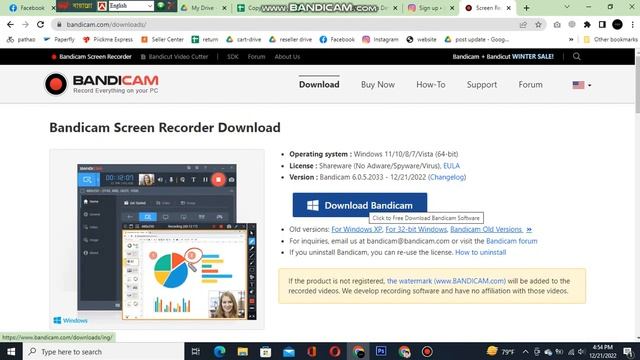The image size is (640, 360).
Task: Open the Pickme Express bookmark
Action: click(108, 40)
